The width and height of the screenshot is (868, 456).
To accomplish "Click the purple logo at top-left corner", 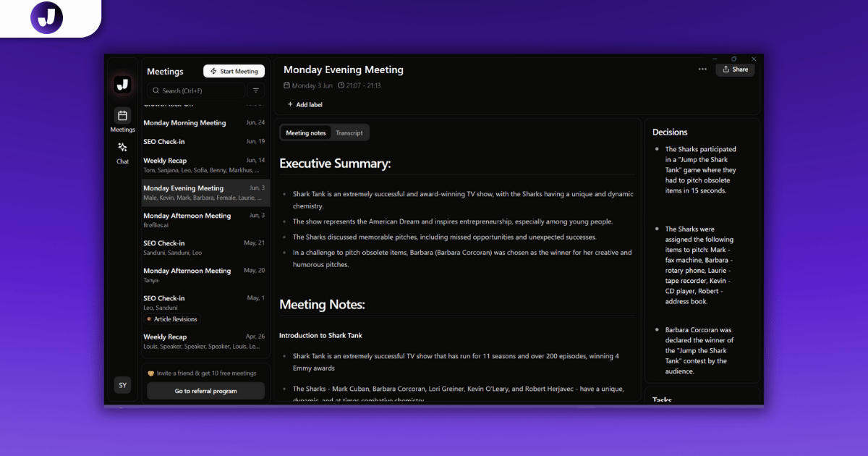I will click(47, 17).
